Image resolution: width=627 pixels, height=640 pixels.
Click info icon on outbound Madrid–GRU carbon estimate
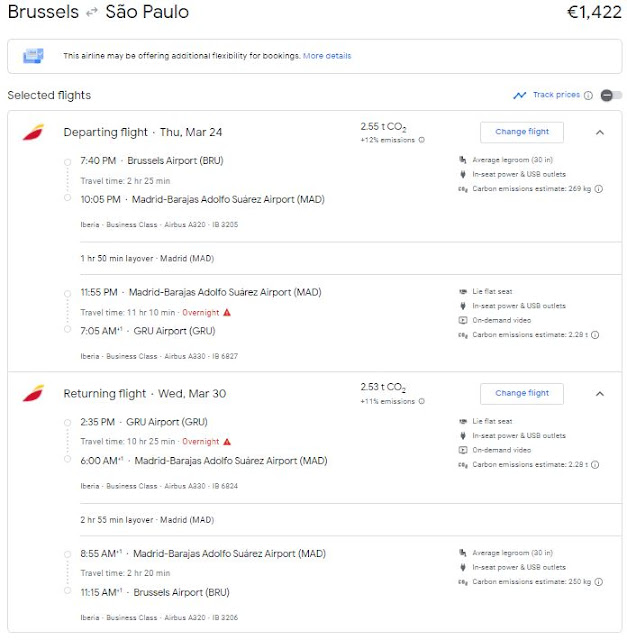click(598, 335)
